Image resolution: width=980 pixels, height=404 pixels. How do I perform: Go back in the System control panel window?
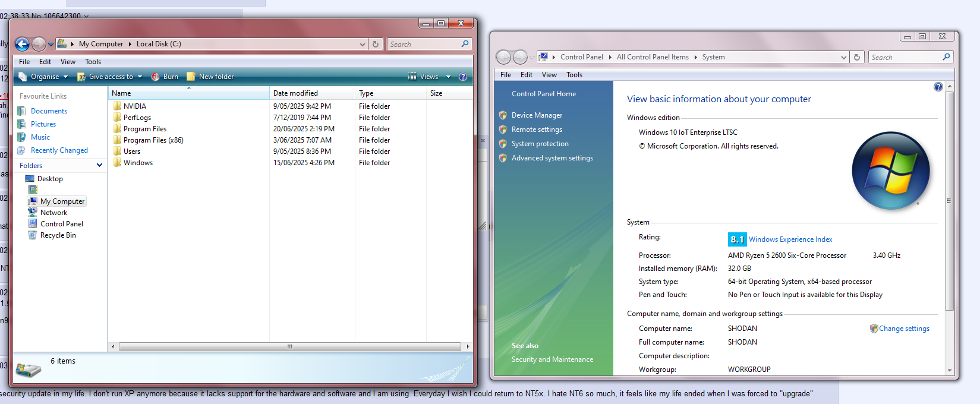pos(503,57)
